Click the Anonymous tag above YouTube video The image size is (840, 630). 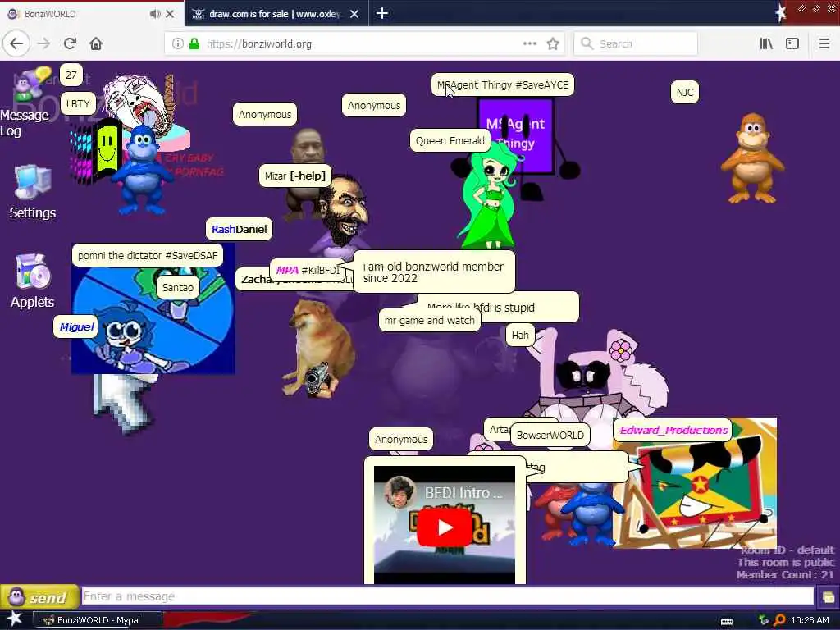pyautogui.click(x=401, y=440)
